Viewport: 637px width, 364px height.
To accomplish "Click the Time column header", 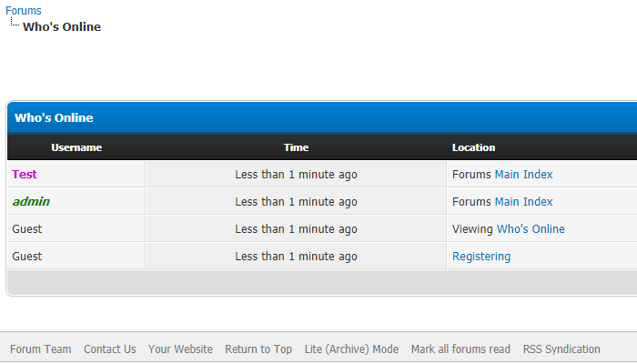I will pos(296,147).
